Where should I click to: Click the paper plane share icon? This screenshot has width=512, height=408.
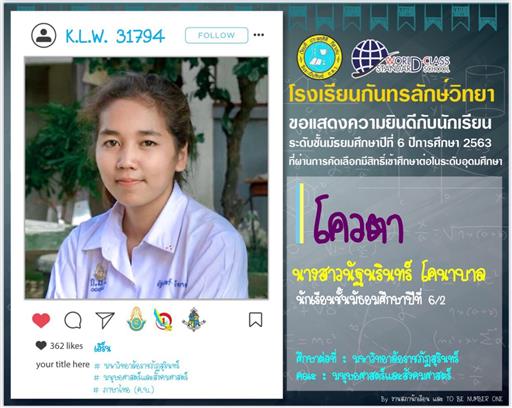pos(105,320)
